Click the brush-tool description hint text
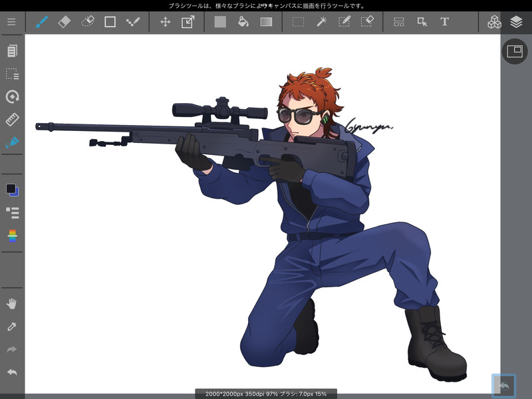532x399 pixels. point(267,6)
